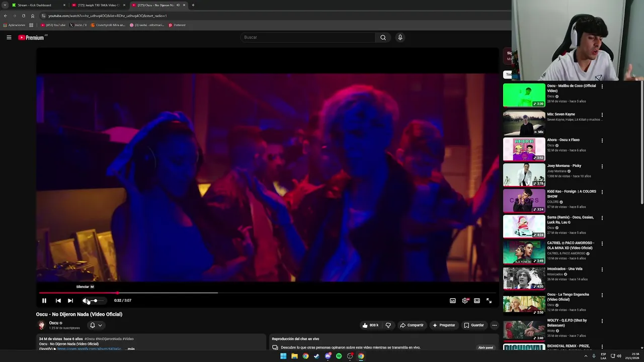Click the #NoDijeronNada hashtag
The height and width of the screenshot is (362, 644).
point(109,339)
